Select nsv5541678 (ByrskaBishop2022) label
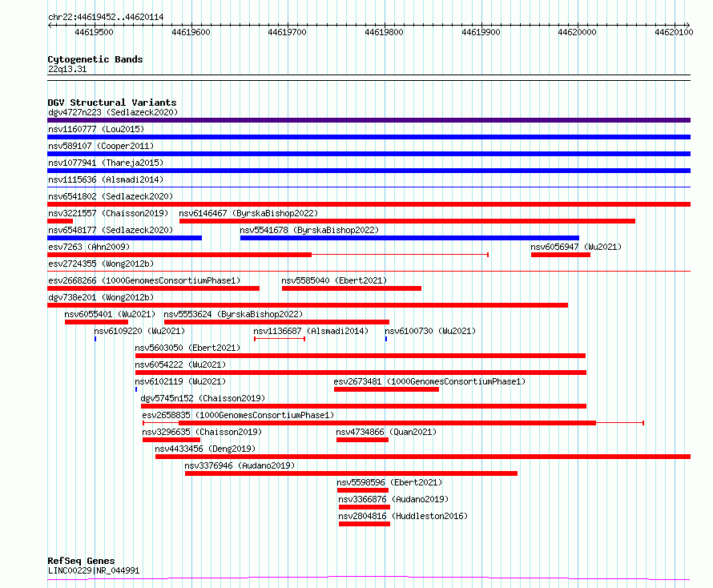This screenshot has width=713, height=588. (309, 230)
